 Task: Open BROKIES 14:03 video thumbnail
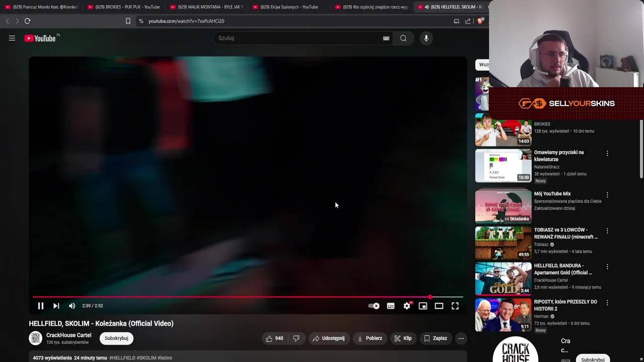503,130
